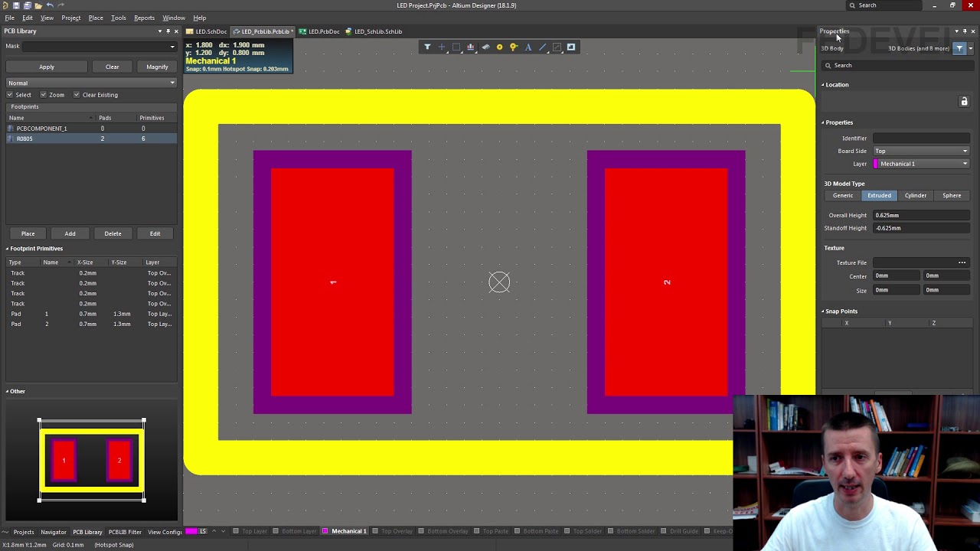
Task: Open the Reports menu
Action: pos(144,18)
